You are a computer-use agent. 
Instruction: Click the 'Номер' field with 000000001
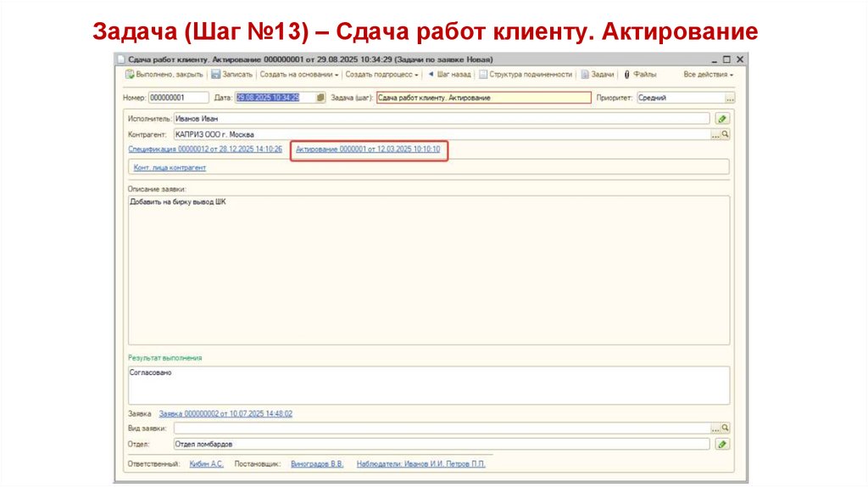point(178,98)
